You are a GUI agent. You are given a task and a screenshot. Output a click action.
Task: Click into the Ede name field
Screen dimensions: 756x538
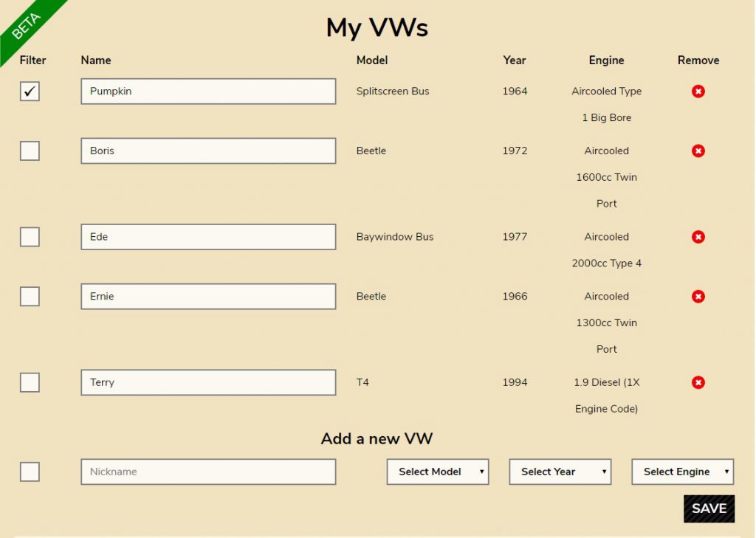click(208, 237)
